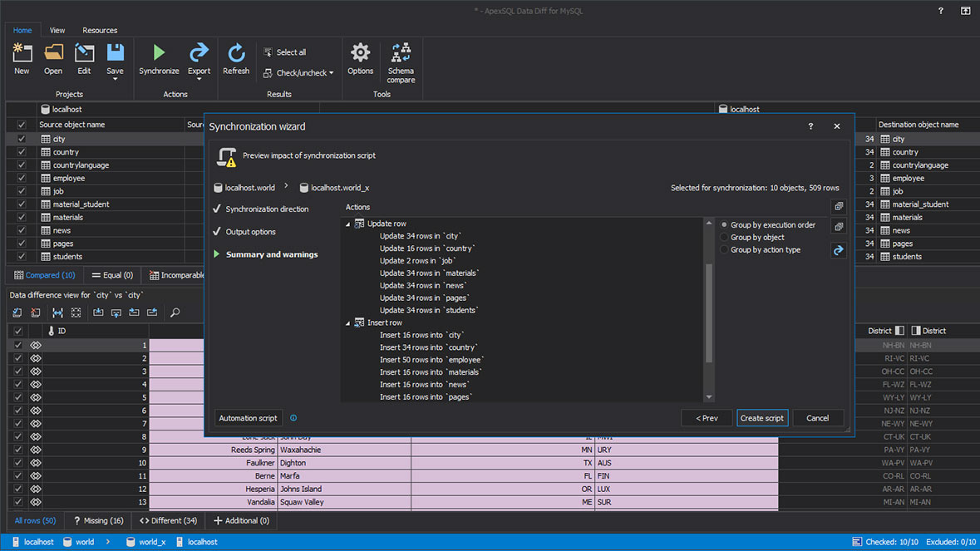Click the blue redo arrow icon beside Actions list
The width and height of the screenshot is (980, 551).
pos(839,249)
